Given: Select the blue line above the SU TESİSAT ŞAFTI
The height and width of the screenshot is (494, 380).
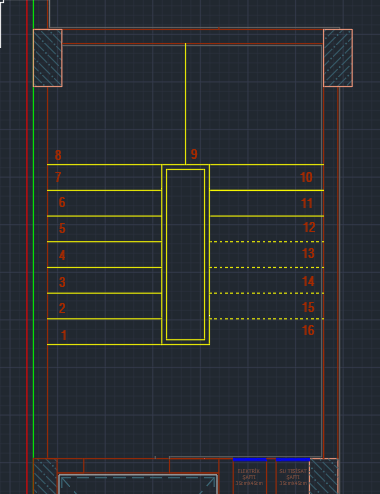Looking at the screenshot, I should point(293,459).
